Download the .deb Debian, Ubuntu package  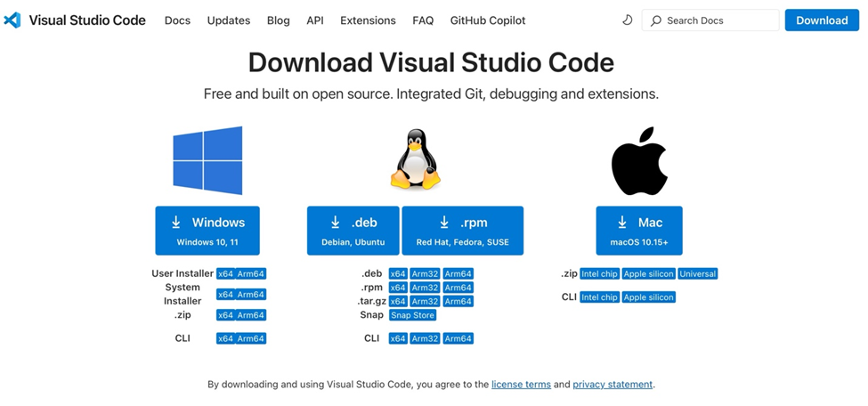[x=353, y=231]
